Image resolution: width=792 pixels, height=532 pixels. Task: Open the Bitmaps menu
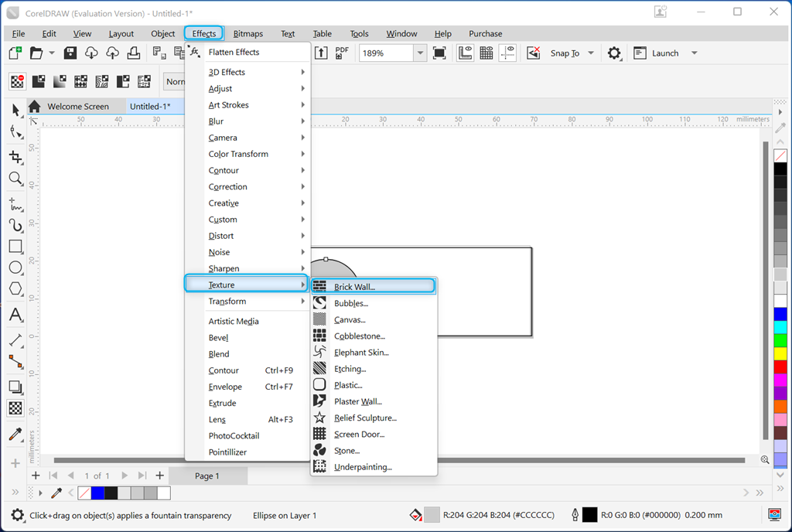coord(248,34)
